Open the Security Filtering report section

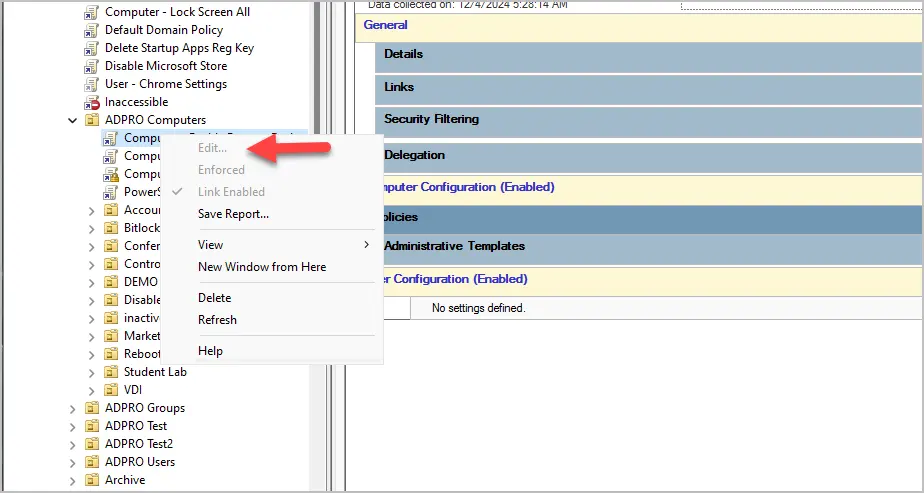pos(431,119)
